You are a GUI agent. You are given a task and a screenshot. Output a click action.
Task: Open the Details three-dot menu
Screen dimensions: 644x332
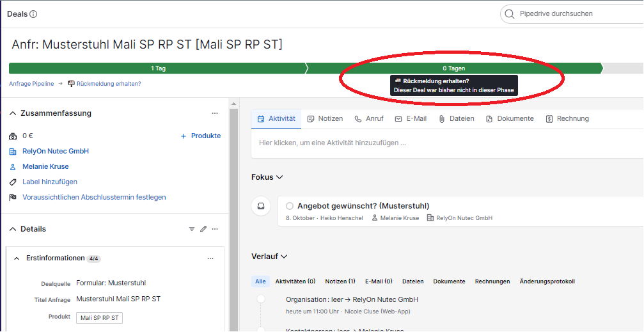click(x=215, y=229)
